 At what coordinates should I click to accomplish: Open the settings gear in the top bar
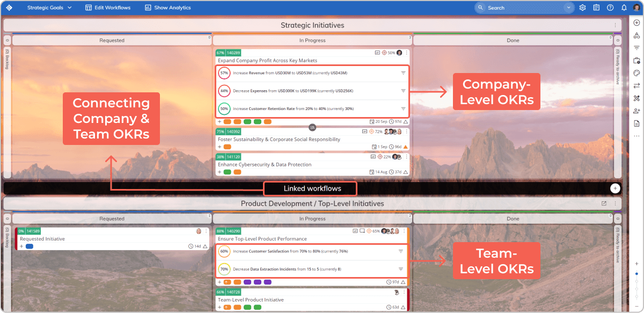(x=582, y=8)
